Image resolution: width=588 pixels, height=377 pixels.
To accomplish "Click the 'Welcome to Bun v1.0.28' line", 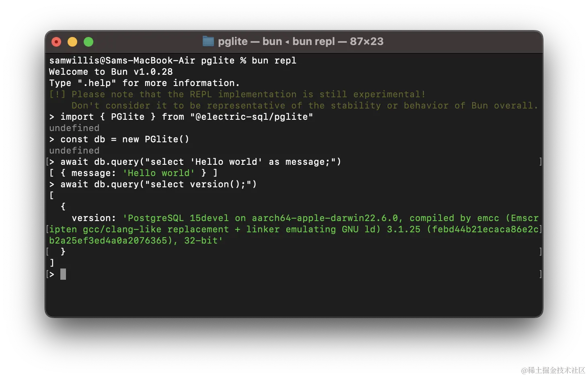I will click(111, 72).
